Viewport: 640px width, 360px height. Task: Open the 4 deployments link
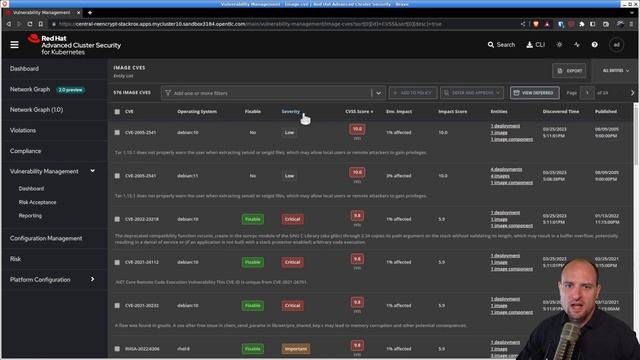click(x=506, y=169)
